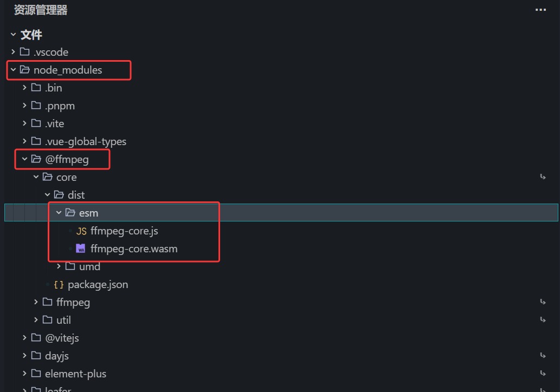
Task: Click the {} icon next to package.json
Action: pos(59,284)
